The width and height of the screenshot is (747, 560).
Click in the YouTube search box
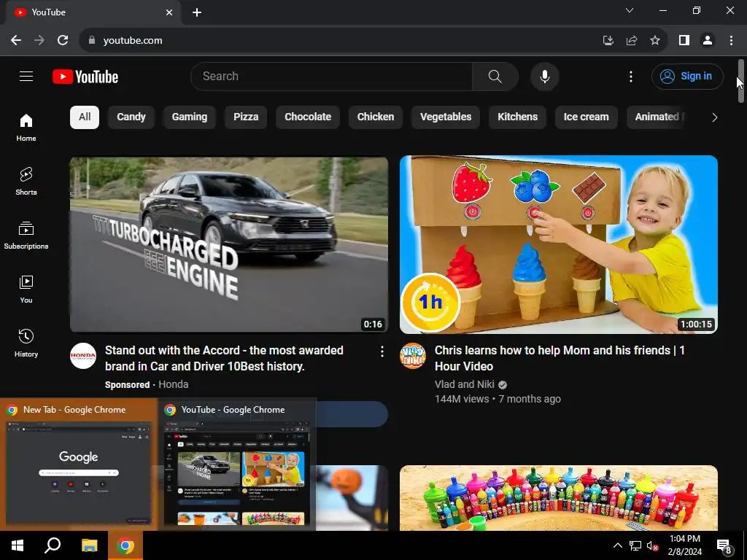[x=332, y=76]
